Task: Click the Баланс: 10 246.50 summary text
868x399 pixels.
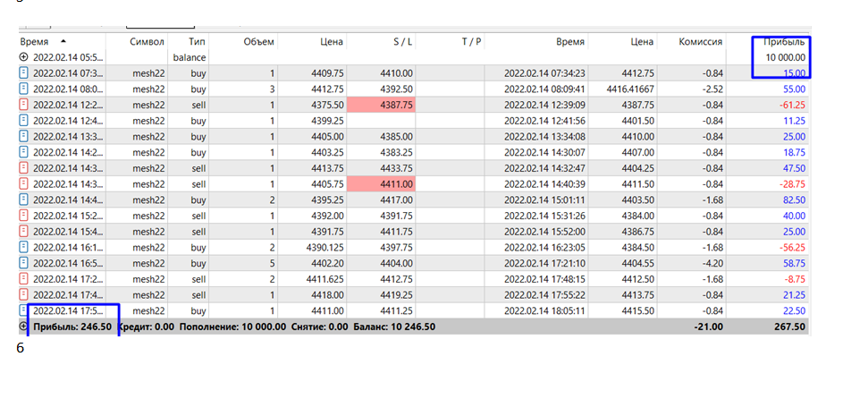Action: tap(394, 327)
